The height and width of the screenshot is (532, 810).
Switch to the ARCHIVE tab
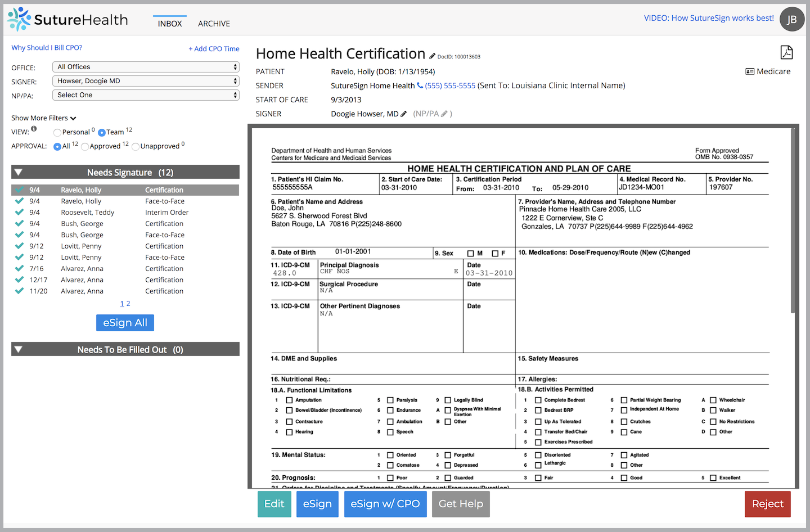coord(214,24)
